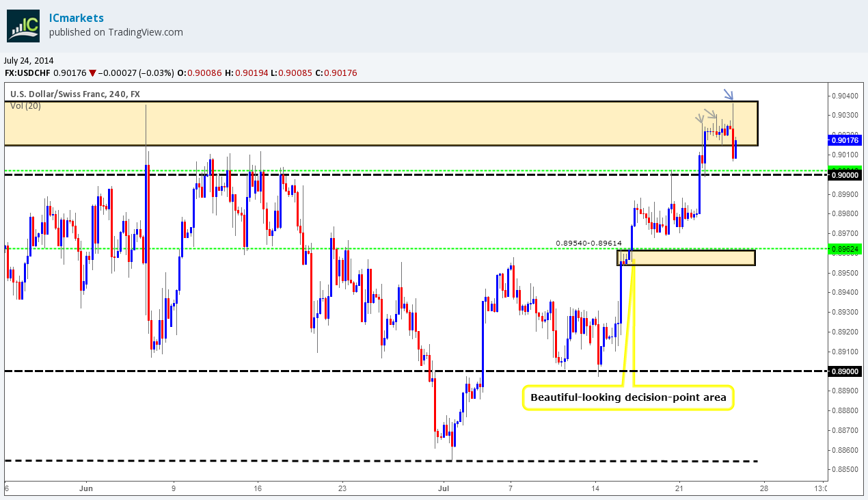Click the '14' date axis label

click(595, 488)
